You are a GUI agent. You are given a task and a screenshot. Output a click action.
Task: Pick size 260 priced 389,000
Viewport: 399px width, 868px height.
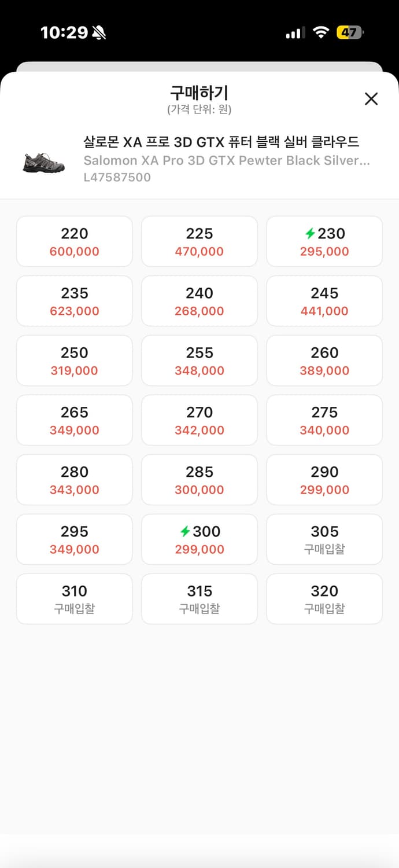coord(324,361)
